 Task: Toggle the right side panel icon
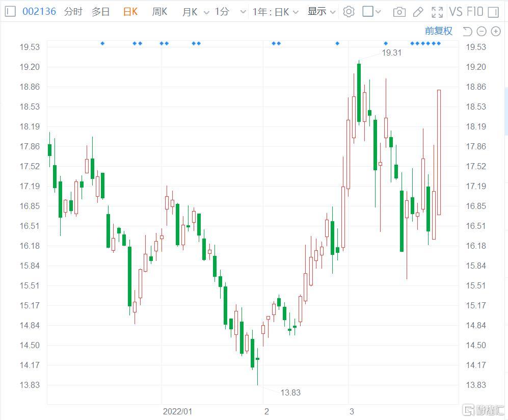(x=493, y=12)
